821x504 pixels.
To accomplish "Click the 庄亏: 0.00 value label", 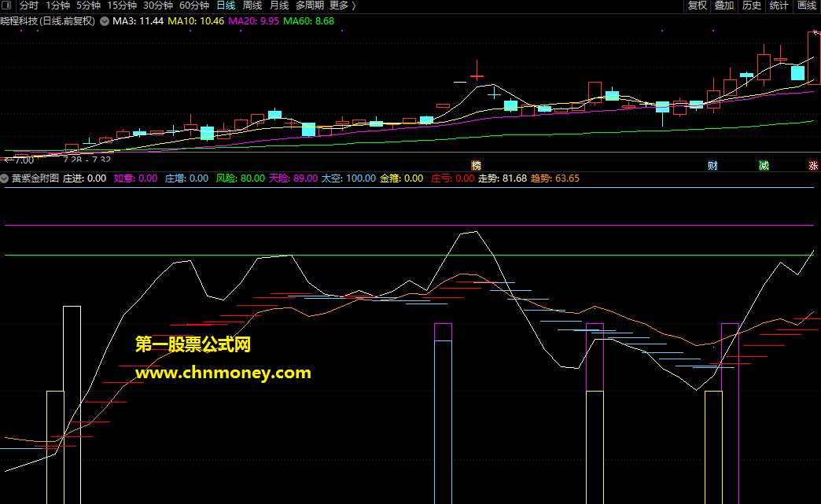I will 452,178.
